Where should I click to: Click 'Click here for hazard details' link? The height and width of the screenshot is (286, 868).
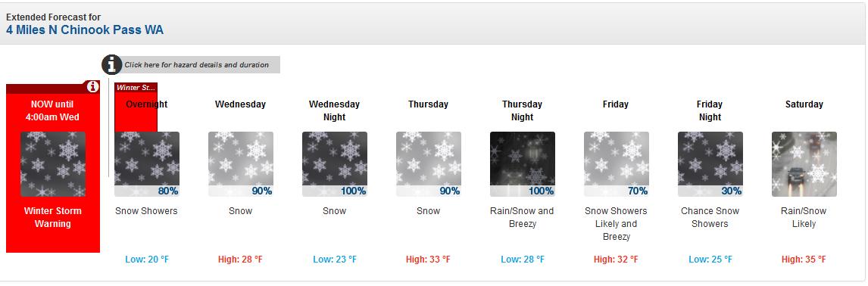click(x=196, y=65)
